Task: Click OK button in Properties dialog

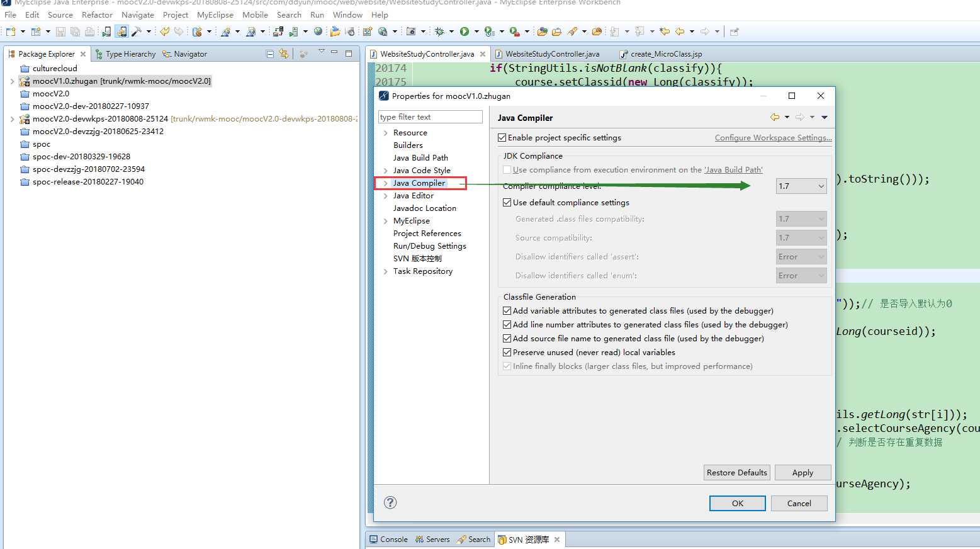Action: click(738, 503)
